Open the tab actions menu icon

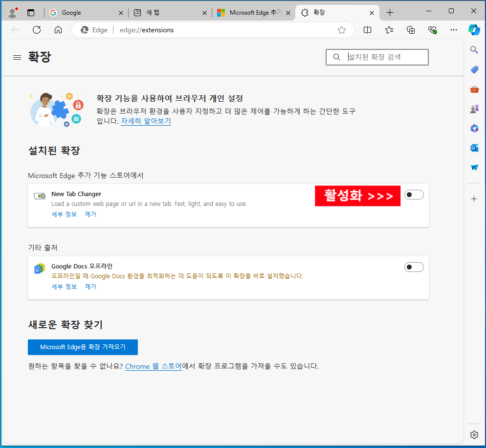31,13
